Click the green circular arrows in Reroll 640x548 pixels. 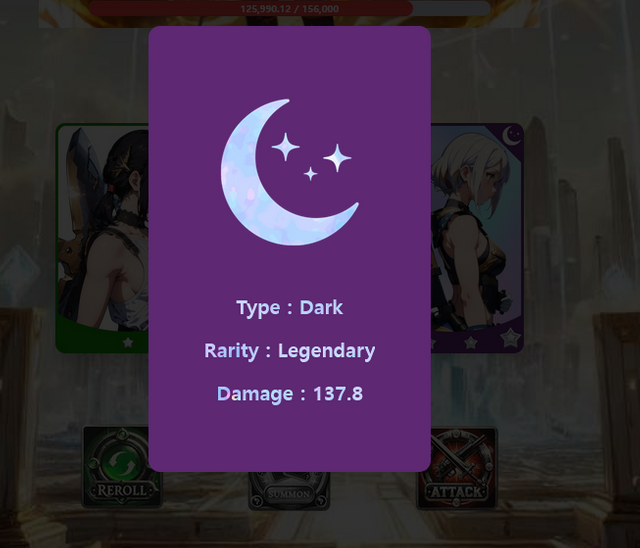click(x=122, y=464)
